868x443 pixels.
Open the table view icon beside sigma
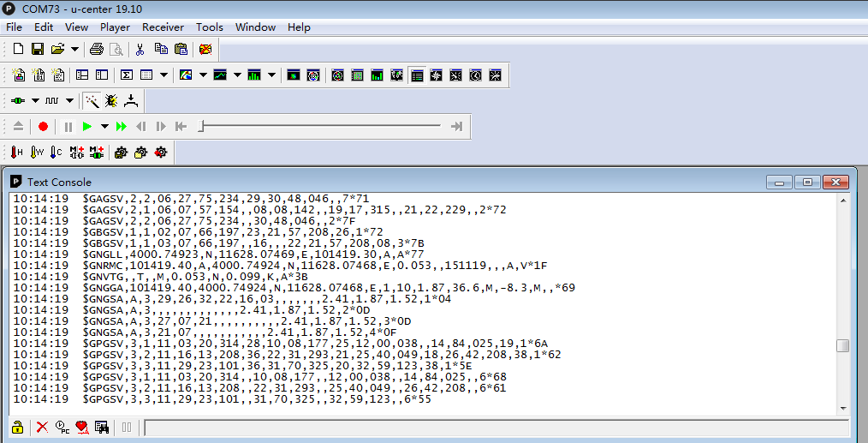click(146, 75)
